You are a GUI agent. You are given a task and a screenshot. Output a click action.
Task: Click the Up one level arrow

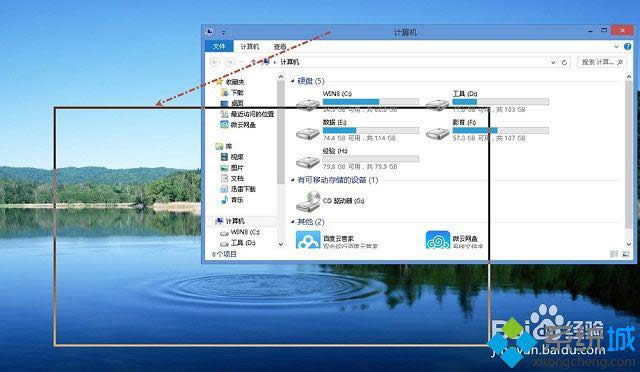pyautogui.click(x=253, y=62)
